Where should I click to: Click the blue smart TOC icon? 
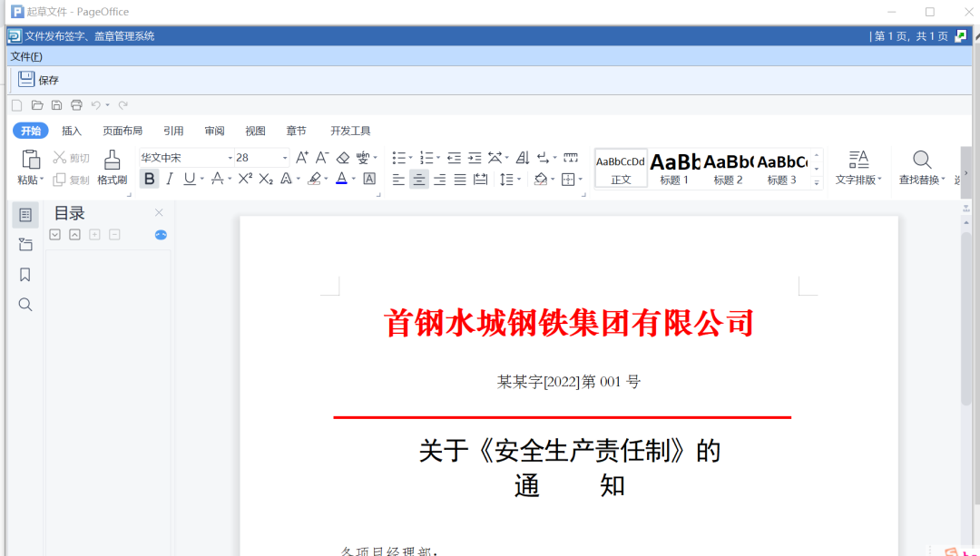click(x=161, y=235)
